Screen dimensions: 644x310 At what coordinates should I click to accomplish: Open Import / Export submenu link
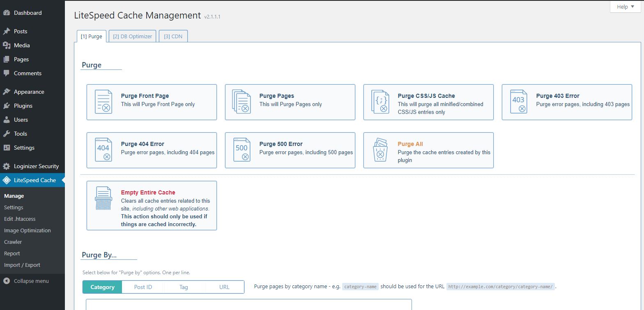point(22,265)
